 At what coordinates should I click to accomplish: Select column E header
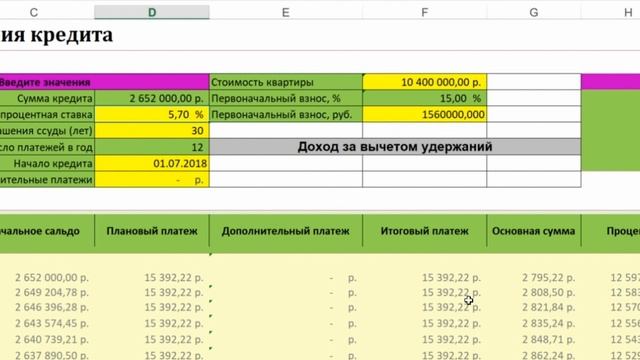(x=286, y=12)
